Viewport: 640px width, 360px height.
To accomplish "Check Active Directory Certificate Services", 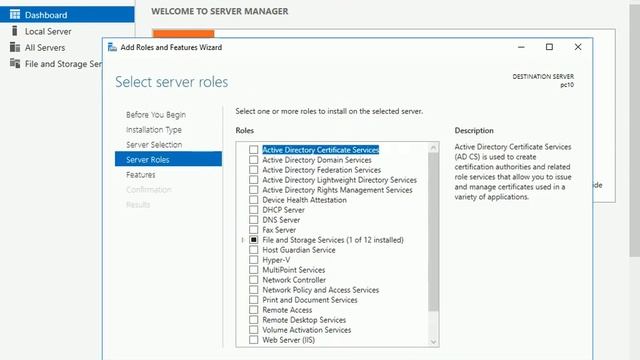I will point(253,150).
